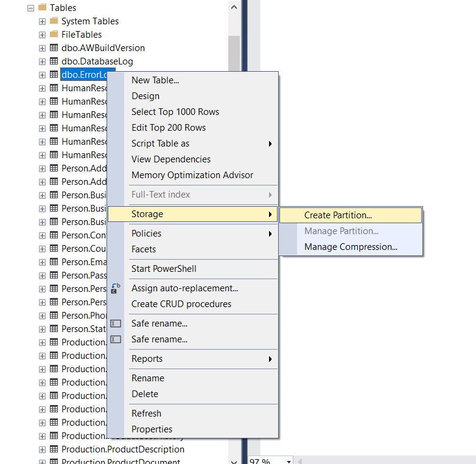This screenshot has height=464, width=476.
Task: Expand the Person.Ema table node
Action: point(42,262)
